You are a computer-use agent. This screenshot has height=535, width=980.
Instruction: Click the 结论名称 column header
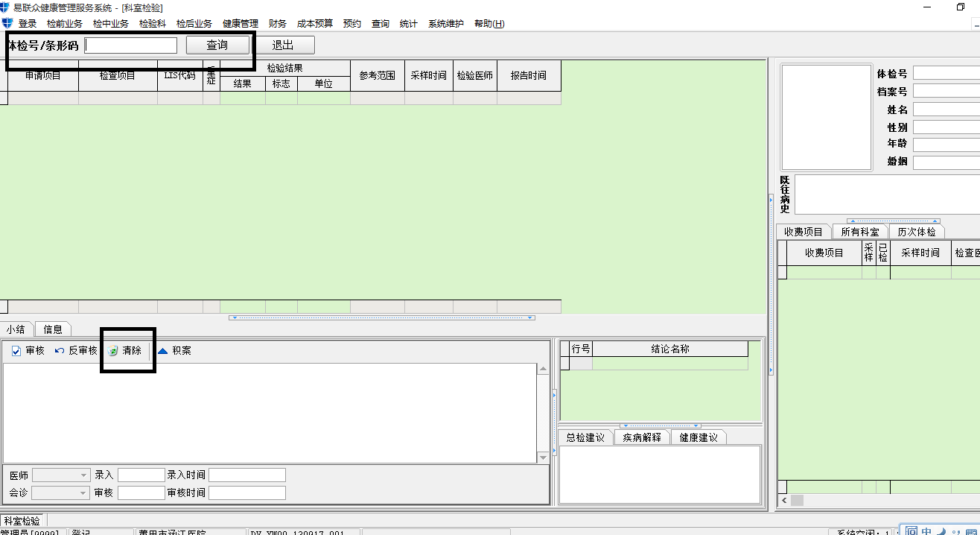(670, 349)
